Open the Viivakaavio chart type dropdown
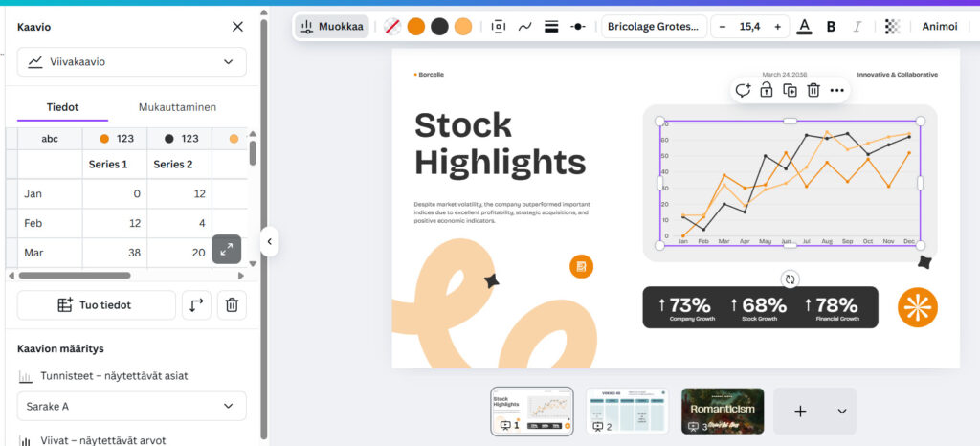This screenshot has height=446, width=980. click(131, 62)
